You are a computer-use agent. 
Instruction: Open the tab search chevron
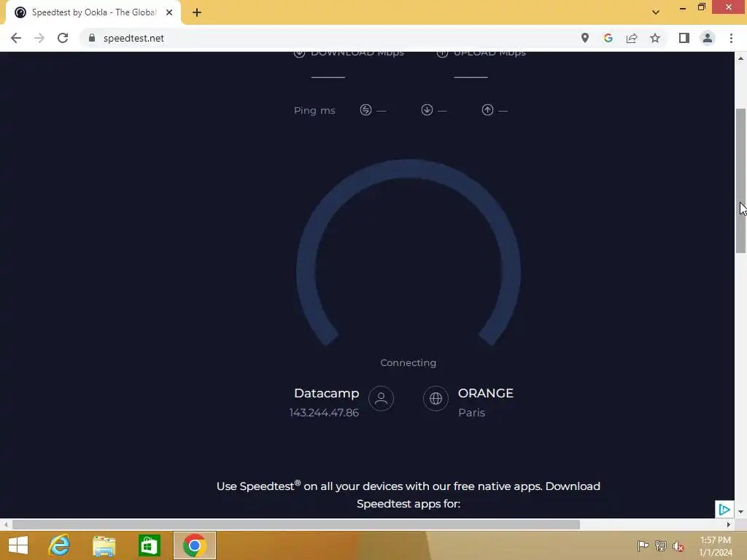656,12
